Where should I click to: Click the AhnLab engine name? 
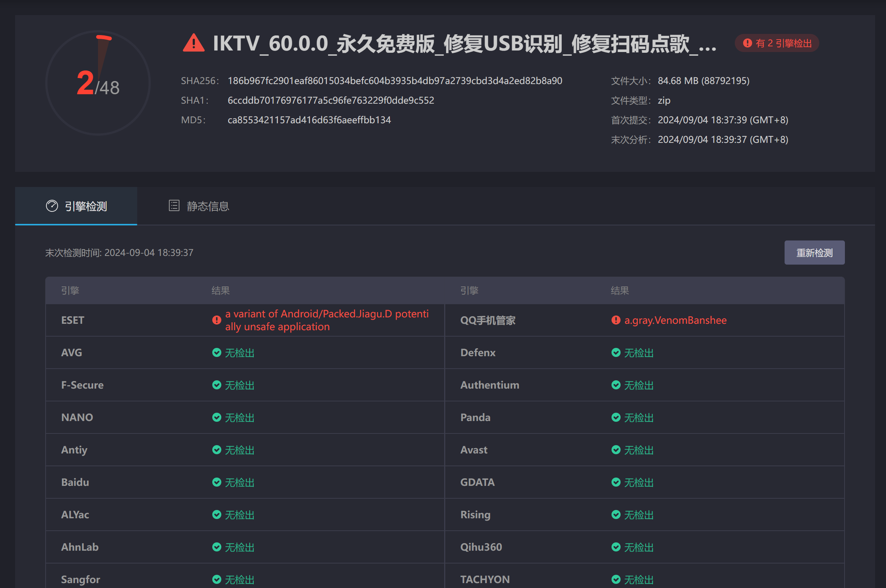pos(80,547)
